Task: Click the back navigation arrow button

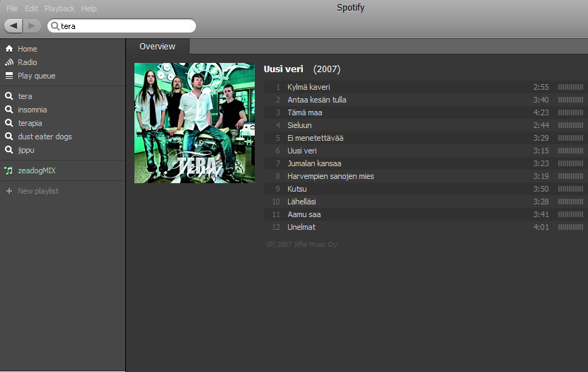Action: click(x=13, y=26)
